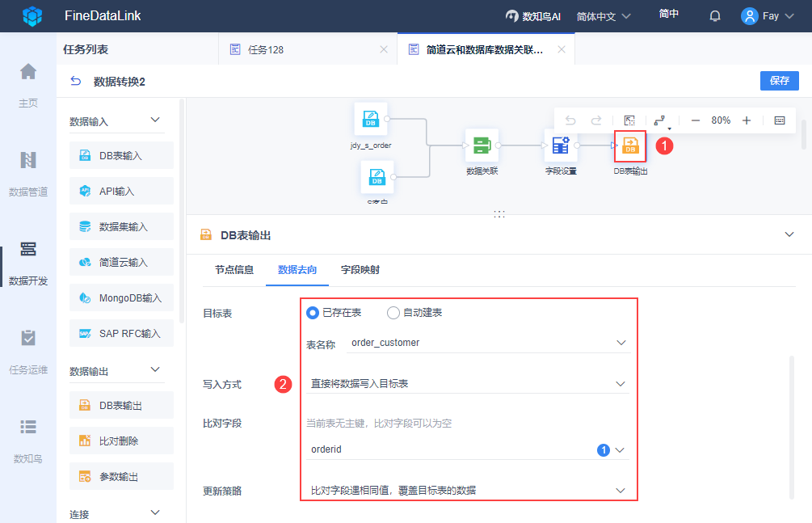Click the settings panel vertical scrollbar
Screen dimensions: 812x523
[791, 428]
